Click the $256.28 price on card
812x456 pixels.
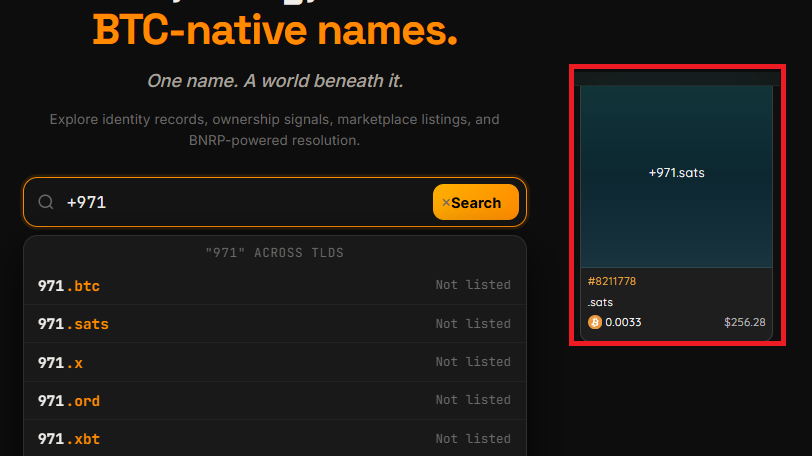tap(744, 322)
